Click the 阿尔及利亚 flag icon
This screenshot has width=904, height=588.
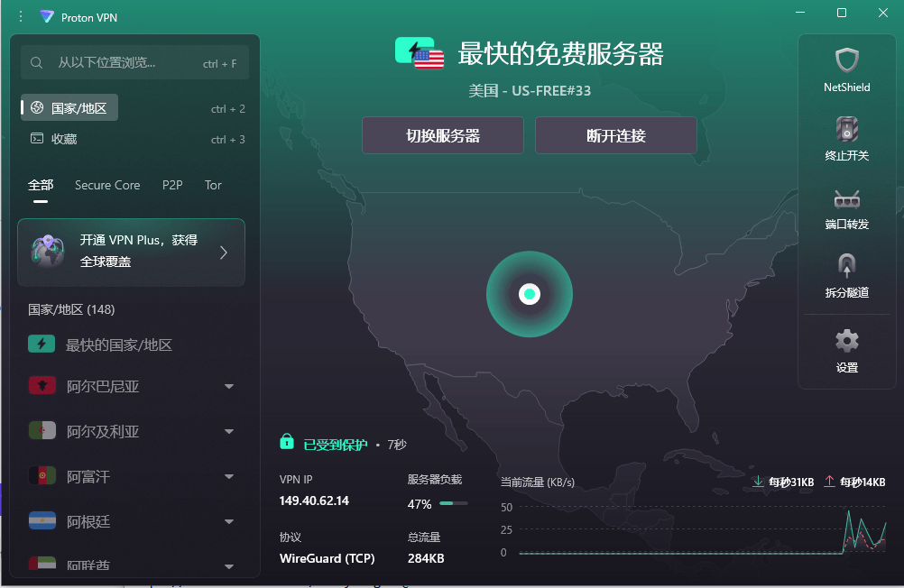click(x=42, y=430)
